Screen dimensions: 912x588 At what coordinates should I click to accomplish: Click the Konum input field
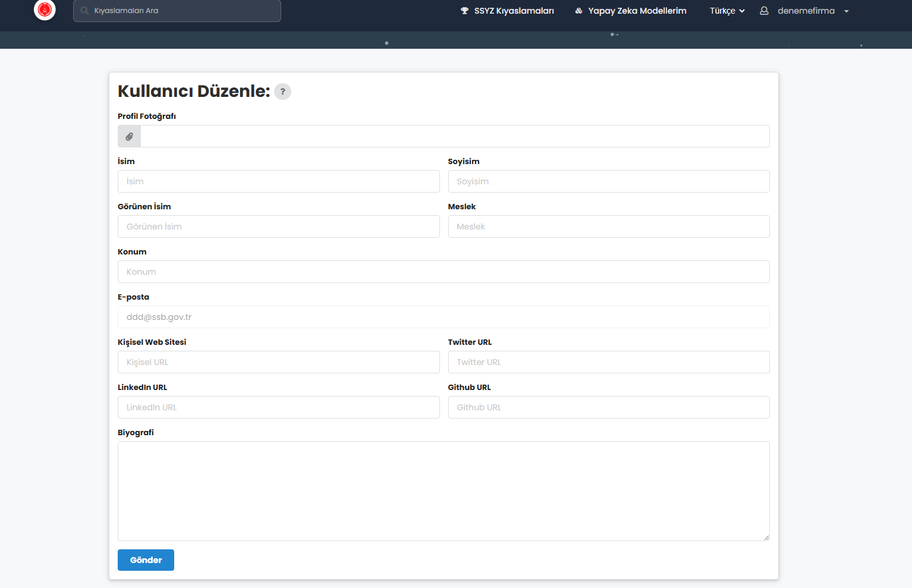tap(443, 272)
